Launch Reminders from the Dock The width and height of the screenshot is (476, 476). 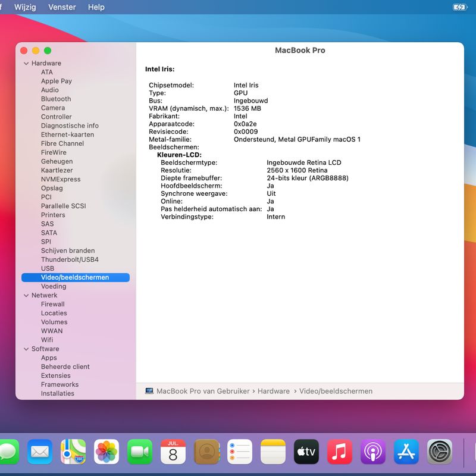240,452
